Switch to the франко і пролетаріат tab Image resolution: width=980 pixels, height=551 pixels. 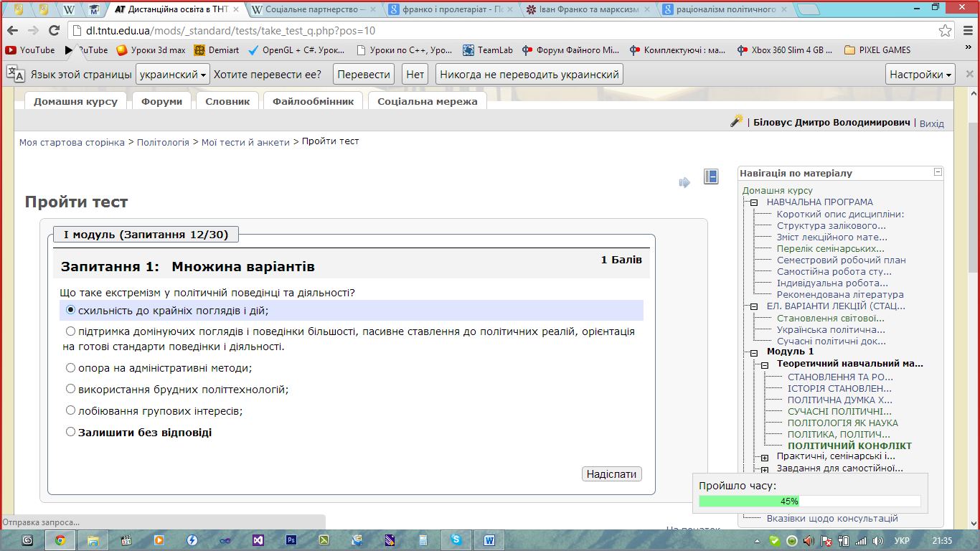[450, 10]
